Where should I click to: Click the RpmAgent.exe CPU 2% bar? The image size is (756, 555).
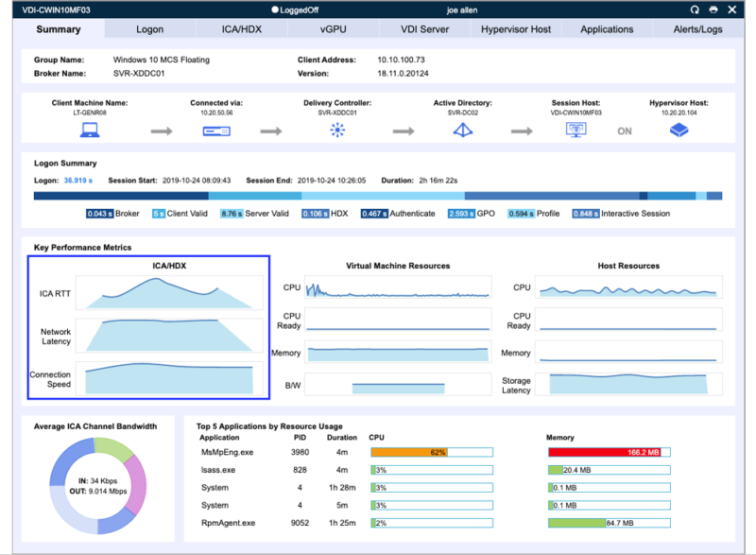pyautogui.click(x=432, y=523)
